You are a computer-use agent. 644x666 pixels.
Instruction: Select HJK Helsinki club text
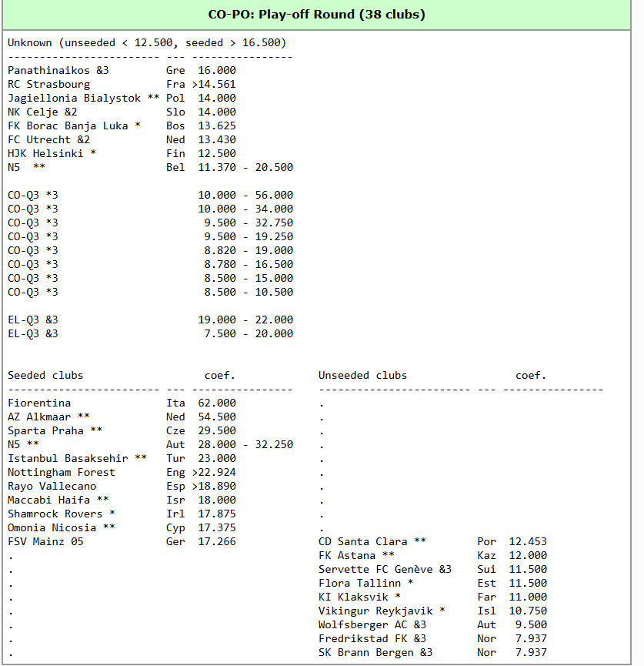click(x=46, y=153)
